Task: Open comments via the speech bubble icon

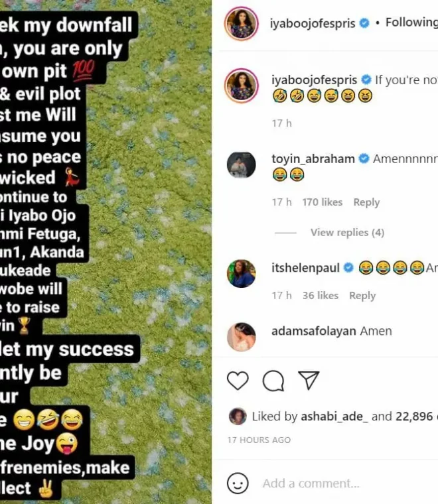Action: (x=273, y=380)
